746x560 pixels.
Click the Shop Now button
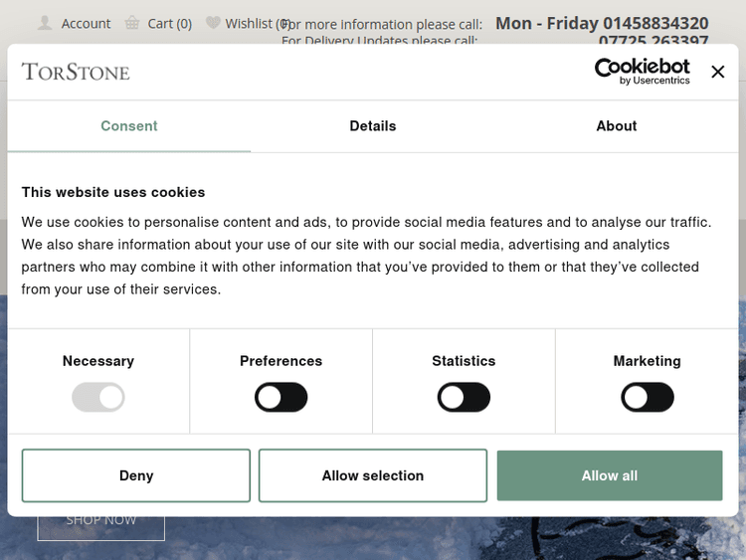100,521
